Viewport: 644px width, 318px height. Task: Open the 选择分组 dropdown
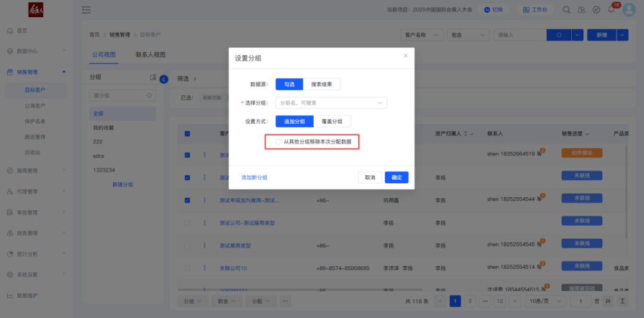[x=331, y=103]
